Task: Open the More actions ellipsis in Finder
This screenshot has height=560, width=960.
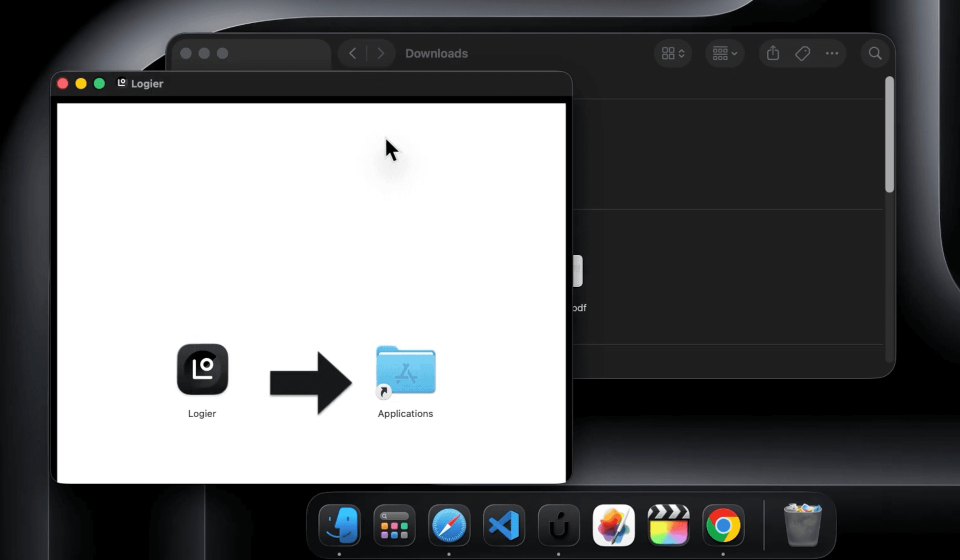Action: coord(832,53)
